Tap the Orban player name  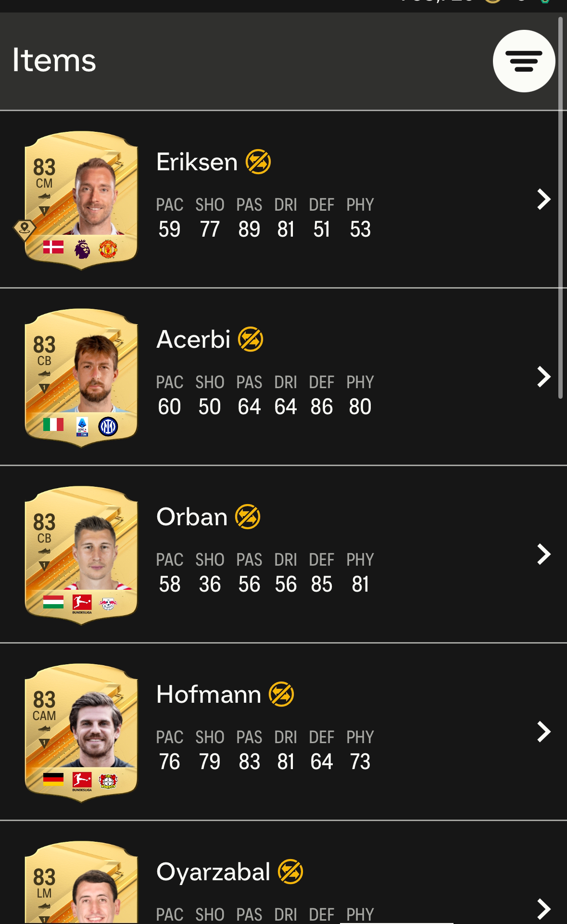point(192,517)
